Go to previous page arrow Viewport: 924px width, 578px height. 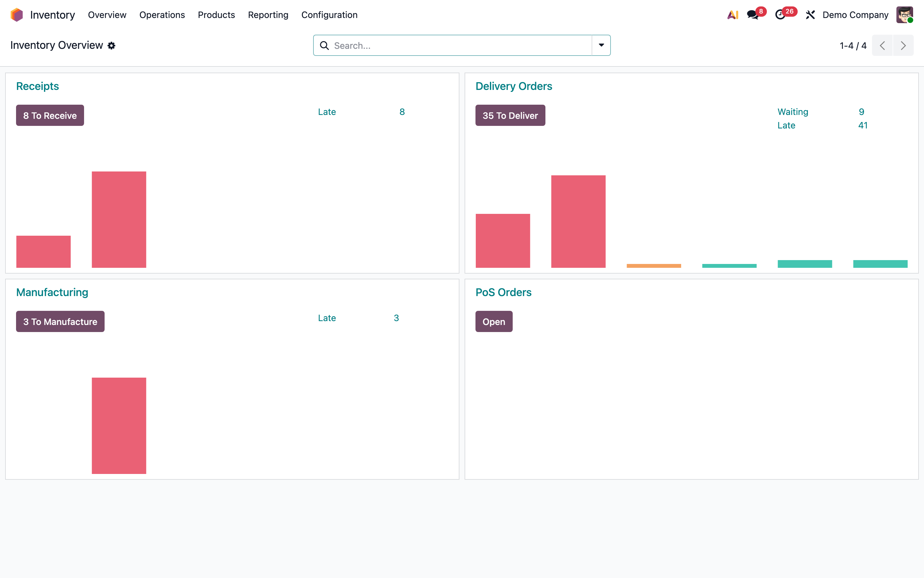pyautogui.click(x=882, y=46)
